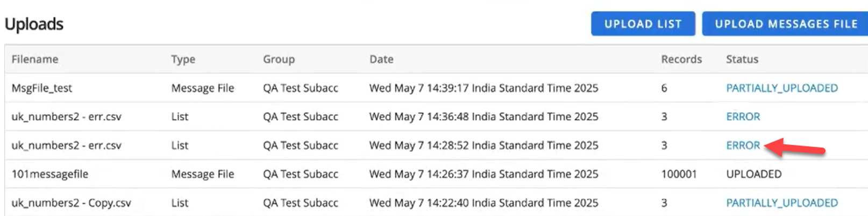Click the Records column header
This screenshot has height=216, width=868.
681,59
